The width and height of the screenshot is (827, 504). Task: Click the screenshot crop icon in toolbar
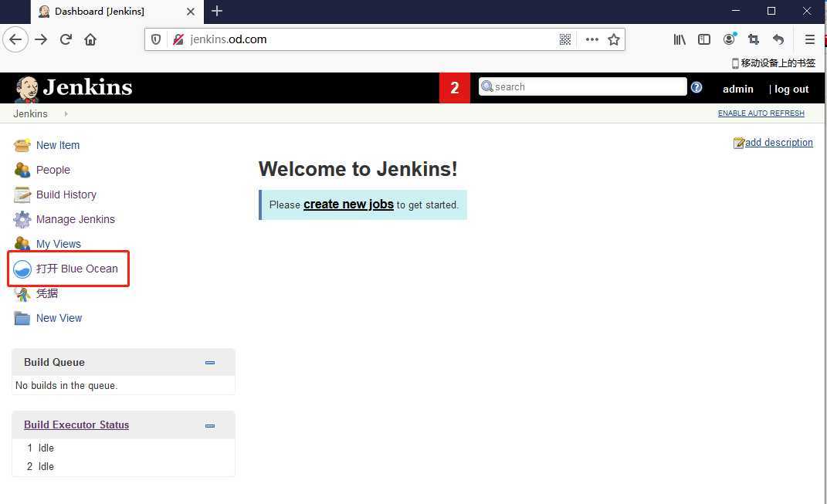pyautogui.click(x=754, y=39)
